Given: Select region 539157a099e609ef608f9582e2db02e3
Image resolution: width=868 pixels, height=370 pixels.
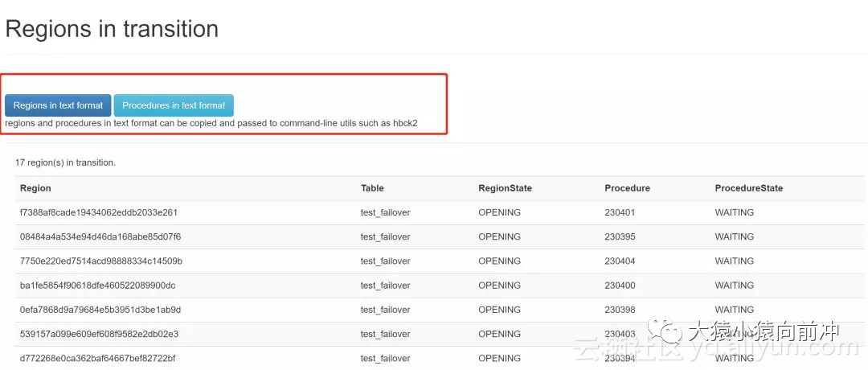Looking at the screenshot, I should pyautogui.click(x=99, y=334).
